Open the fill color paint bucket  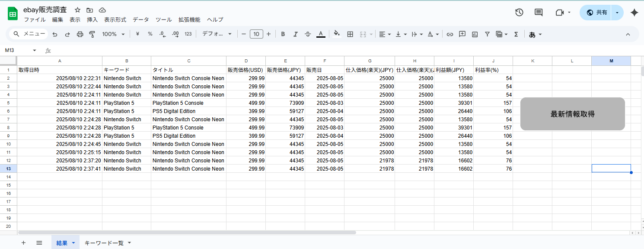[337, 34]
